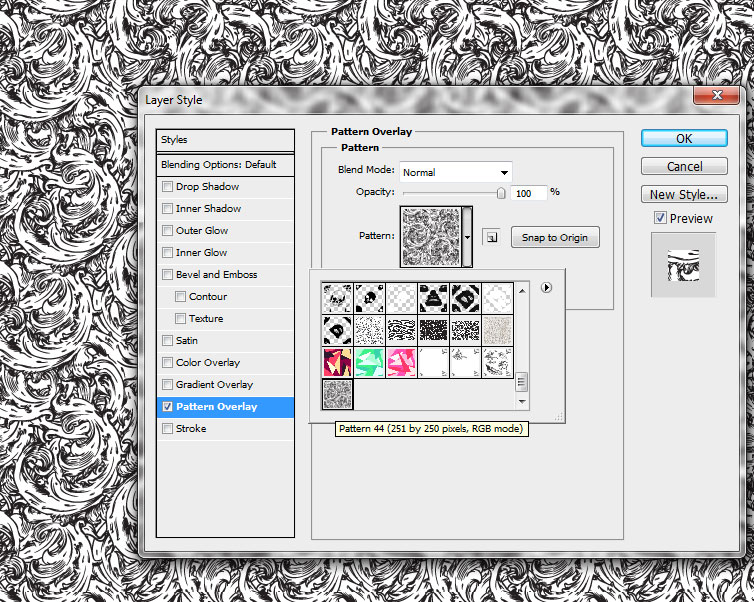Pick the white pattern with many floral sprigs
Image resolution: width=754 pixels, height=602 pixels.
pos(498,362)
